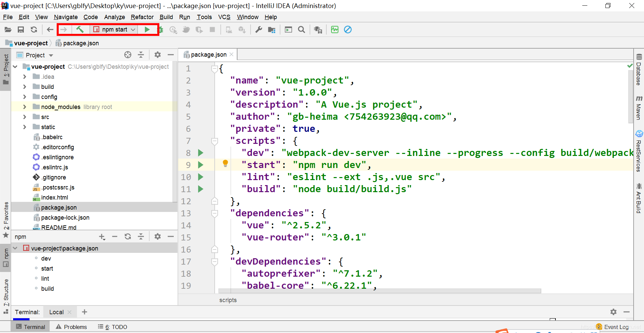Image resolution: width=644 pixels, height=333 pixels.
Task: Open the Maven side panel
Action: click(639, 108)
